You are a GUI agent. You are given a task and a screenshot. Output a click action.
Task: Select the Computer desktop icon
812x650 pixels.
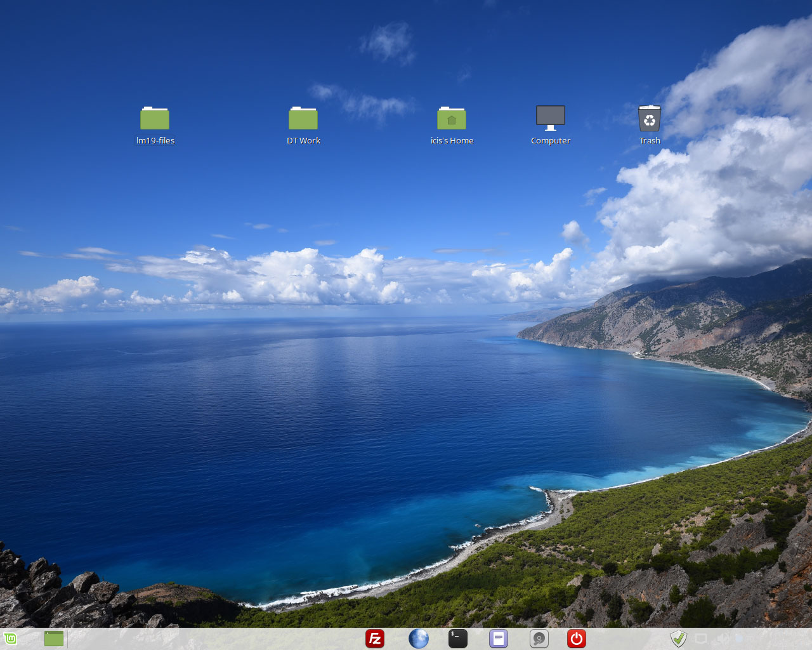pyautogui.click(x=551, y=118)
